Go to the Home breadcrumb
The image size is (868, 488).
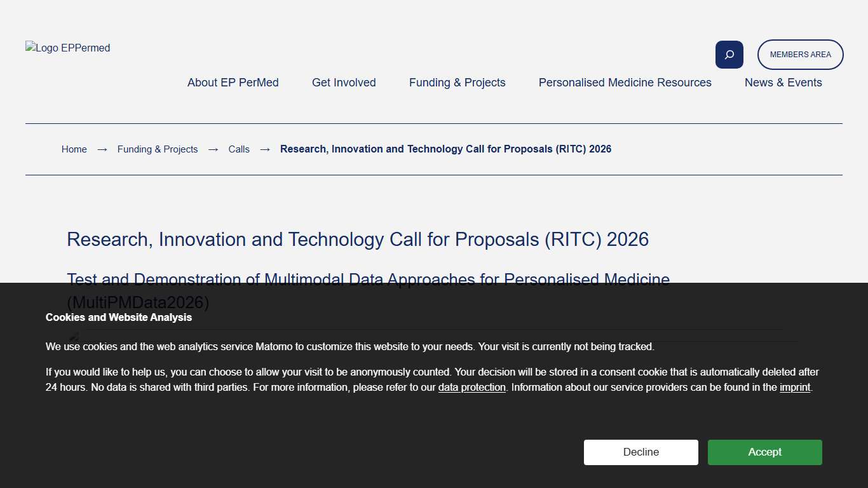pyautogui.click(x=74, y=149)
